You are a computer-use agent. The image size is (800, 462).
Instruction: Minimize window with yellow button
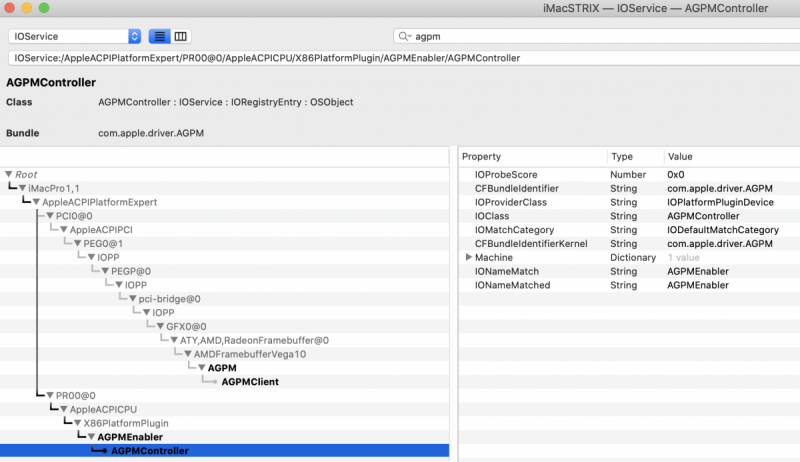click(x=27, y=8)
